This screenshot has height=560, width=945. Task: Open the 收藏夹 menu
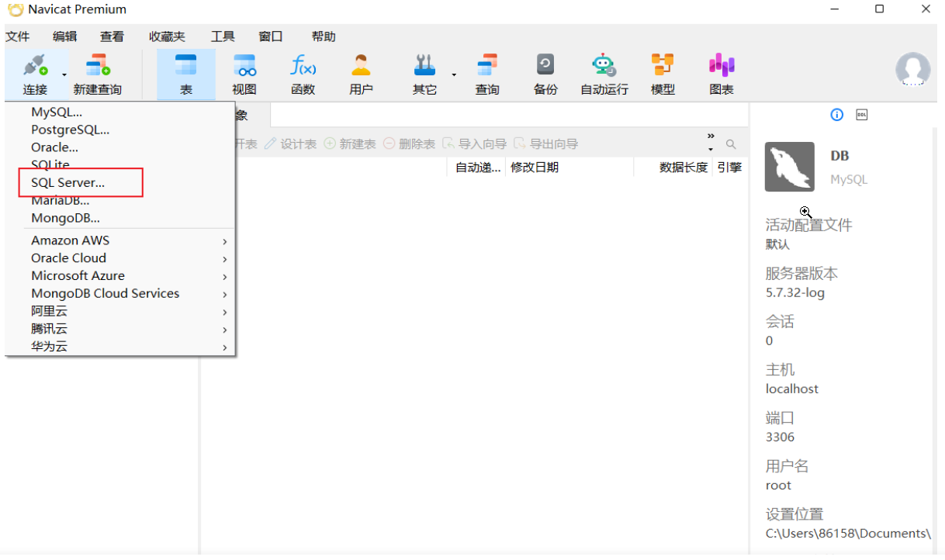coord(167,36)
